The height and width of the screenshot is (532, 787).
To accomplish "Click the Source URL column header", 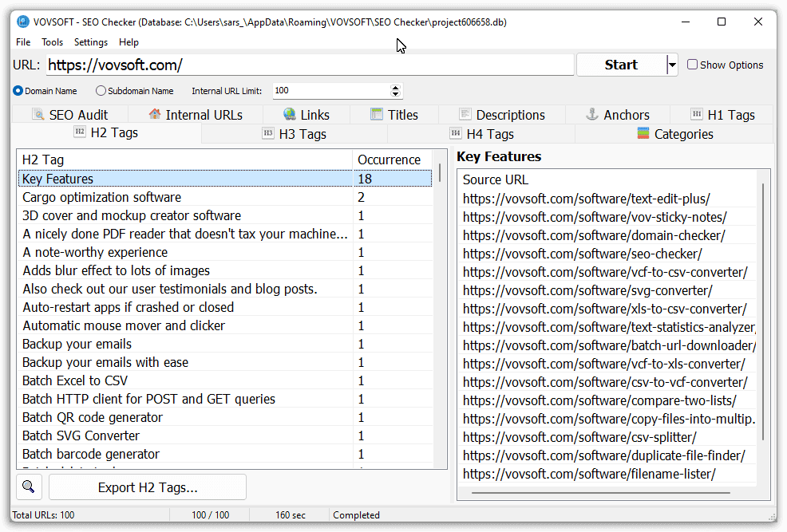I will [607, 179].
